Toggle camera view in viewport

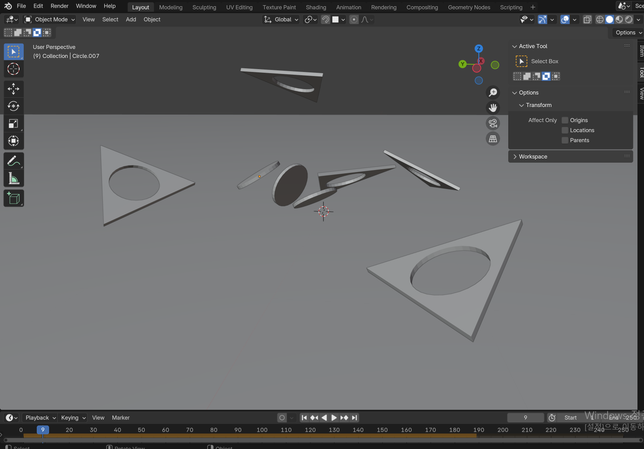493,123
